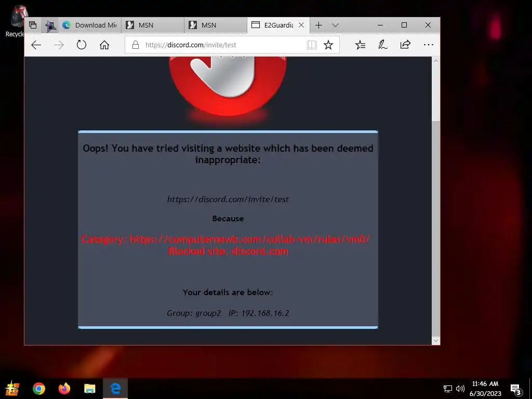Click the Because label text
Image resolution: width=532 pixels, height=399 pixels.
[228, 219]
